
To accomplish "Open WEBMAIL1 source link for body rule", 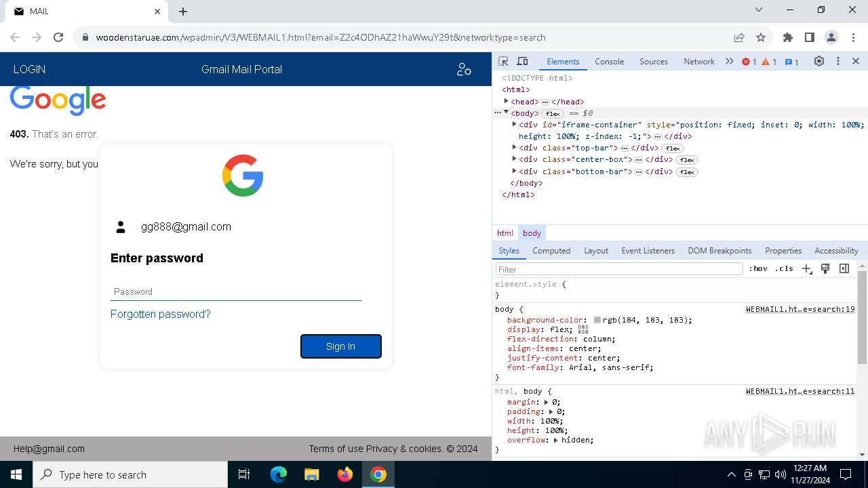I will click(x=800, y=309).
